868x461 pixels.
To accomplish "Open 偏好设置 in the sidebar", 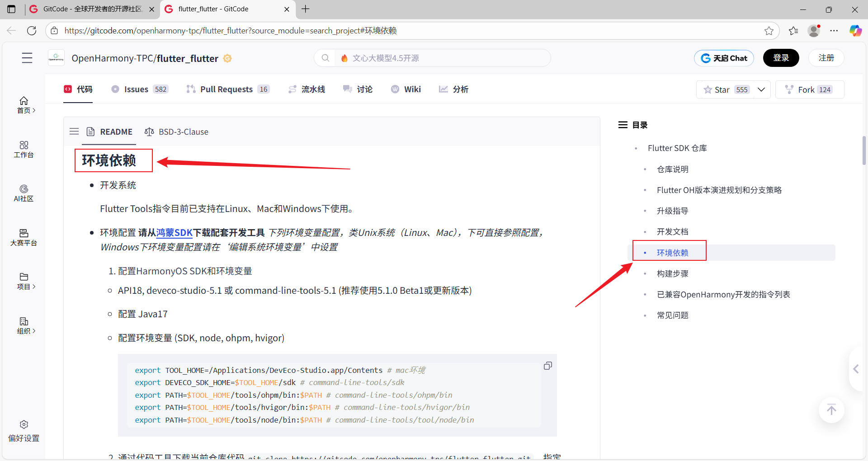I will (24, 431).
